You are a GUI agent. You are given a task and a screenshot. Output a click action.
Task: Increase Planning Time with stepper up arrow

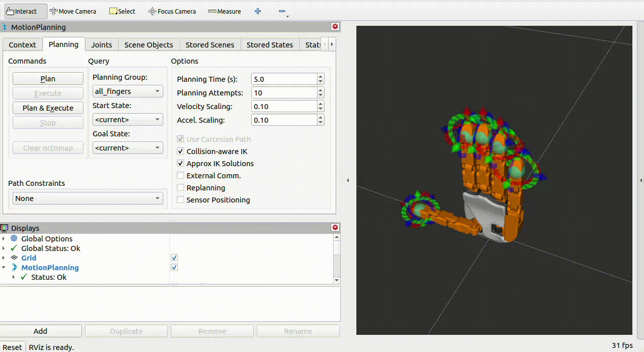coord(320,77)
